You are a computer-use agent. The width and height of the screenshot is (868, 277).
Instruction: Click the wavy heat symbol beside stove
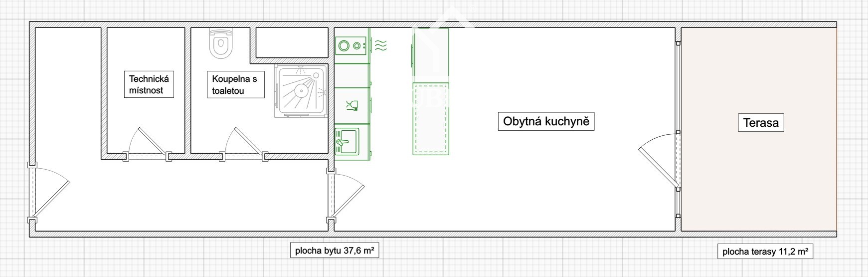point(381,46)
